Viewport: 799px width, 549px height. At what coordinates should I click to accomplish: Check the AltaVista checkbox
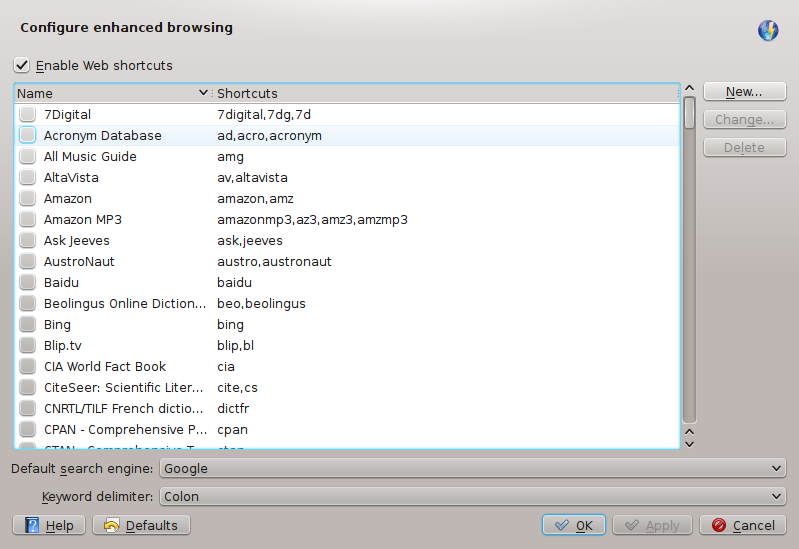pos(27,178)
